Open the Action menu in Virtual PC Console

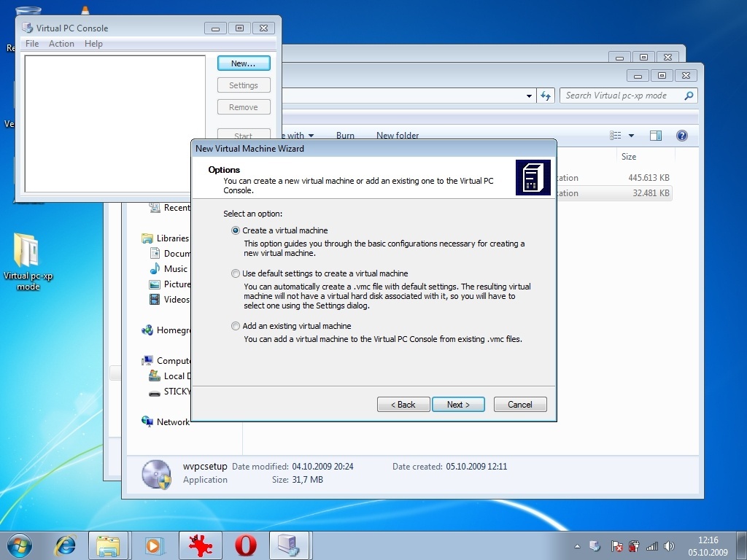tap(61, 44)
